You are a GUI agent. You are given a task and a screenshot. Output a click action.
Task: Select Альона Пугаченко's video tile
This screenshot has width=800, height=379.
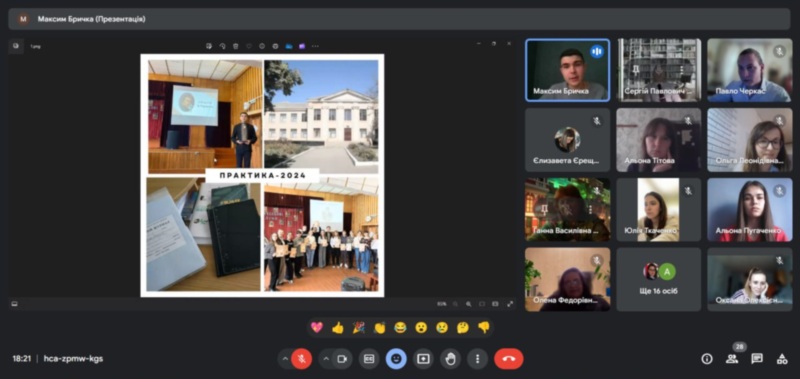(750, 210)
